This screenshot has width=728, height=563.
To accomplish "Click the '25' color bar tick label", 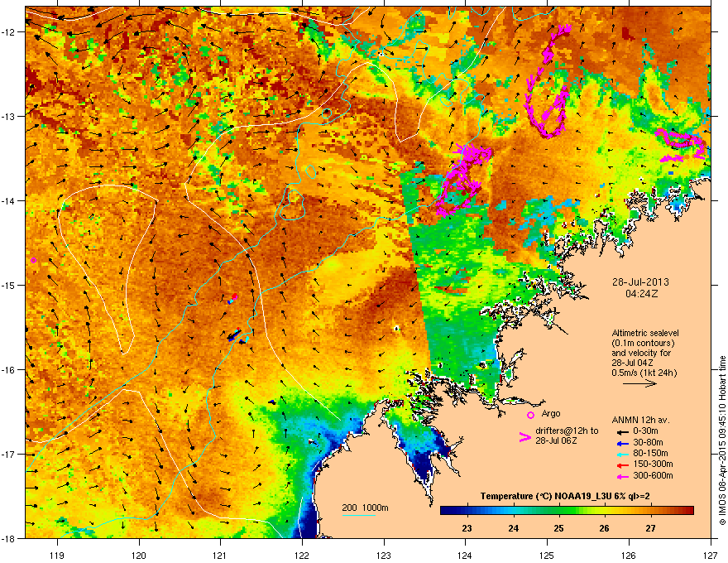I will point(558,528).
